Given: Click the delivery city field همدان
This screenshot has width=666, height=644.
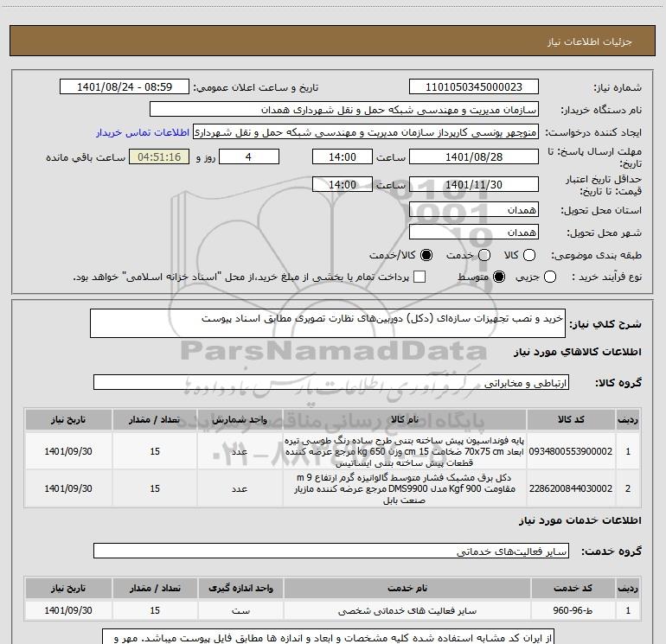Looking at the screenshot, I should [x=474, y=233].
